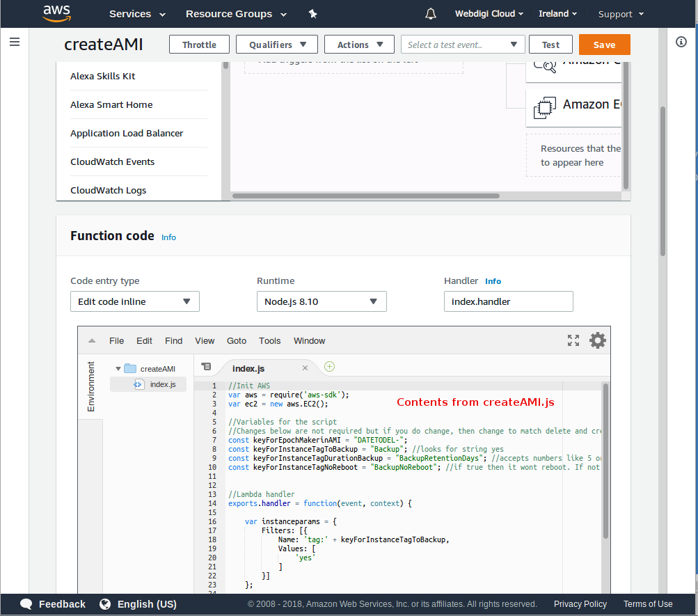This screenshot has height=616, width=698.
Task: Click the globe language icon in footer
Action: (x=105, y=604)
